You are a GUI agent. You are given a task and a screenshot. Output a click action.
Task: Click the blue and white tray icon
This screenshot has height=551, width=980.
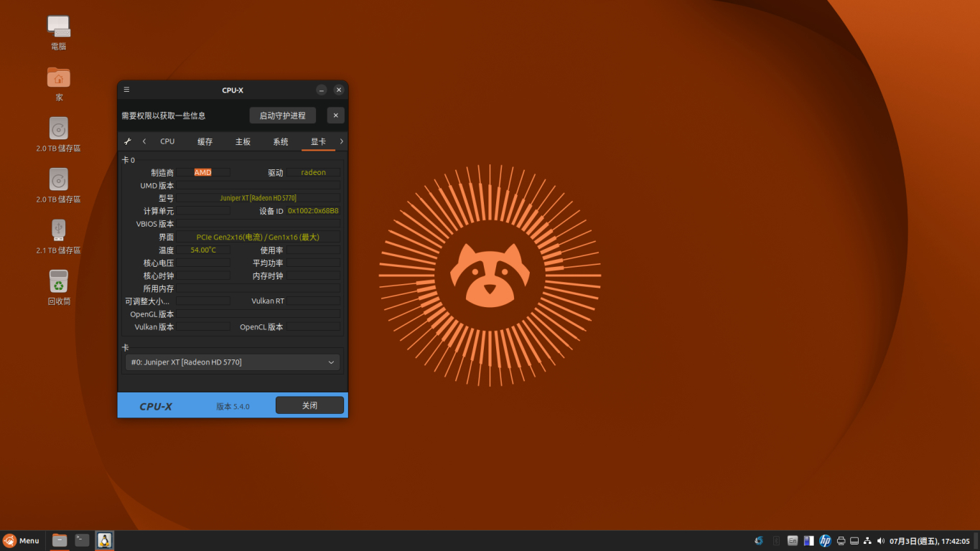[808, 540]
